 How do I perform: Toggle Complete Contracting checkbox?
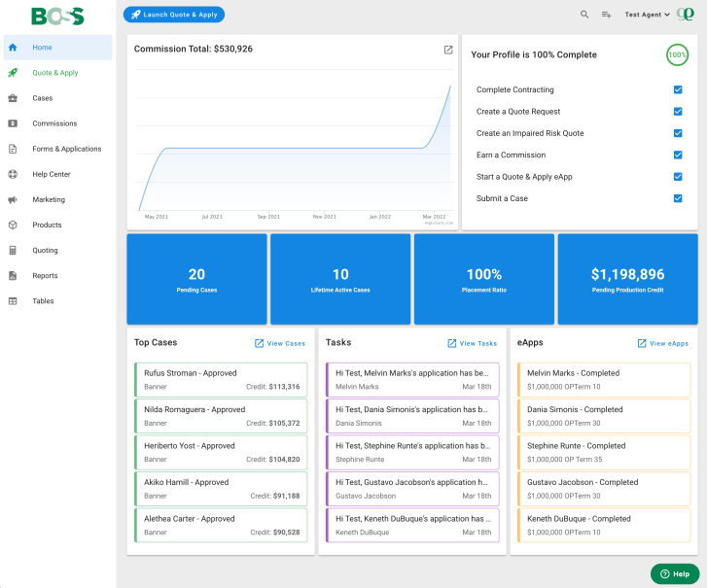pos(678,89)
